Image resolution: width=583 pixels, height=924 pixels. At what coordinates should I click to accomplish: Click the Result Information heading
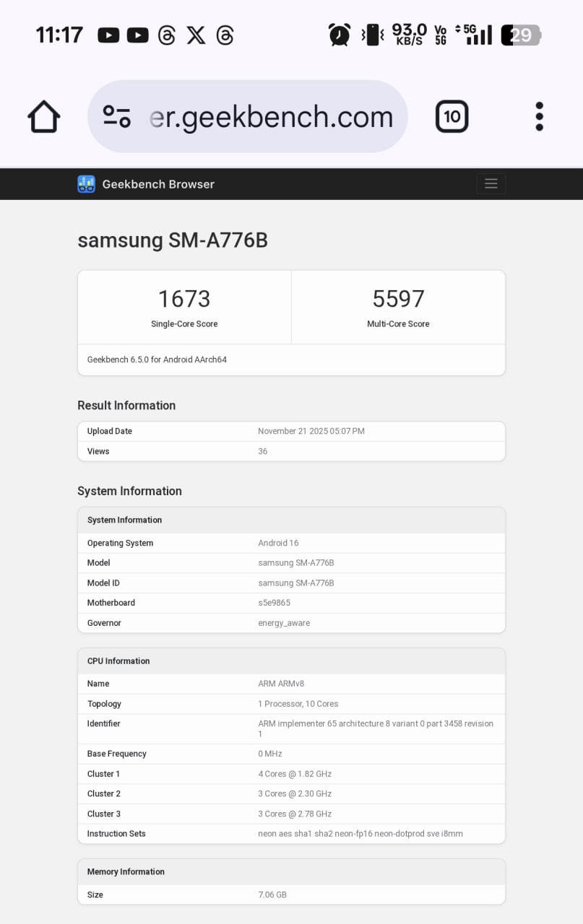click(126, 406)
